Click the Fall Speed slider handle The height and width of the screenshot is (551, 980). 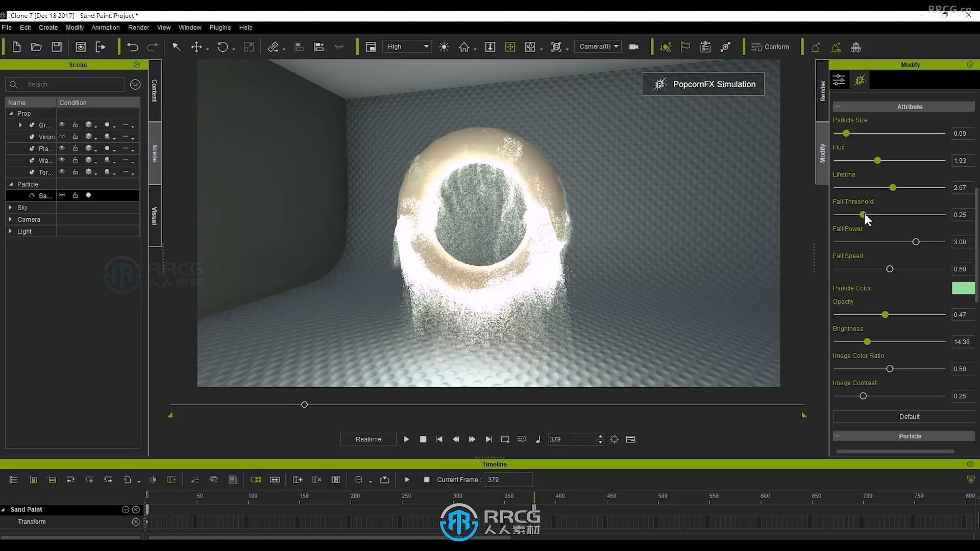click(x=890, y=269)
